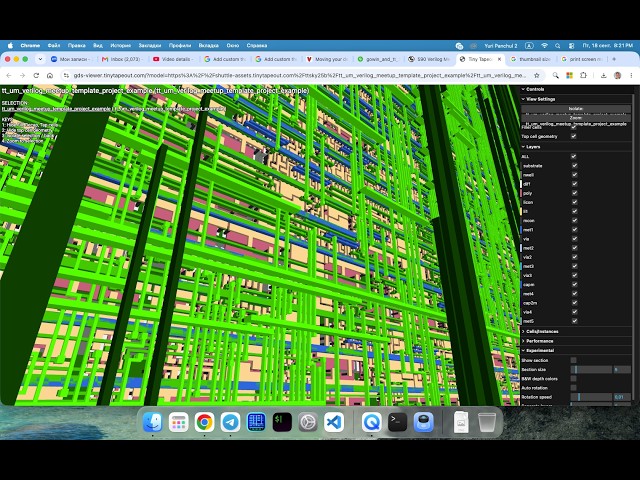This screenshot has width=640, height=480.
Task: Open the История menu
Action: [x=120, y=46]
